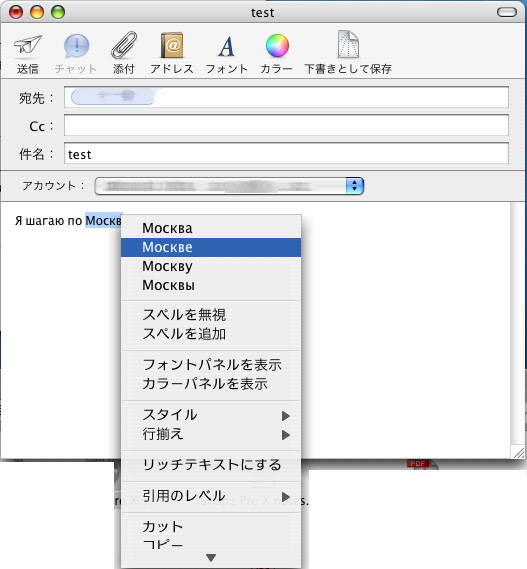Click the paperclip attach icon

(x=124, y=45)
